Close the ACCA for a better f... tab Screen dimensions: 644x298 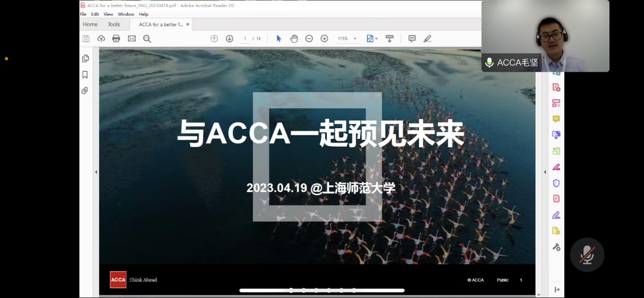point(187,24)
